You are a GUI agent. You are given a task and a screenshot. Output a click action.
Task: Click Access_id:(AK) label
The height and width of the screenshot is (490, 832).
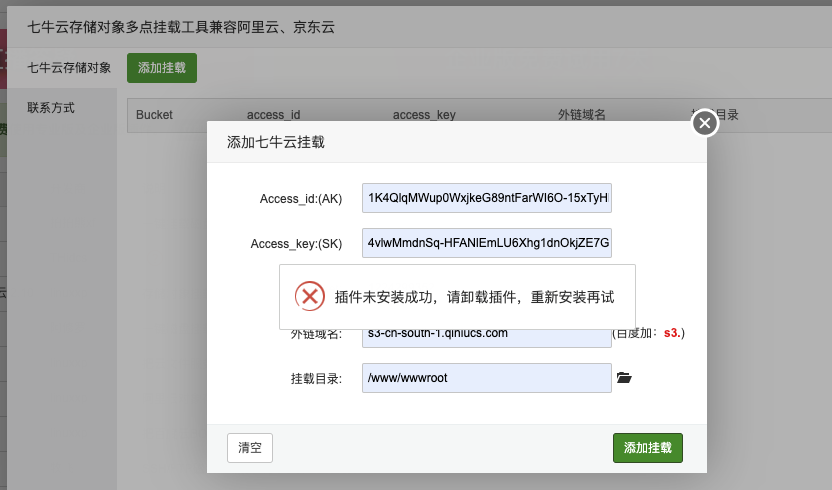point(301,199)
